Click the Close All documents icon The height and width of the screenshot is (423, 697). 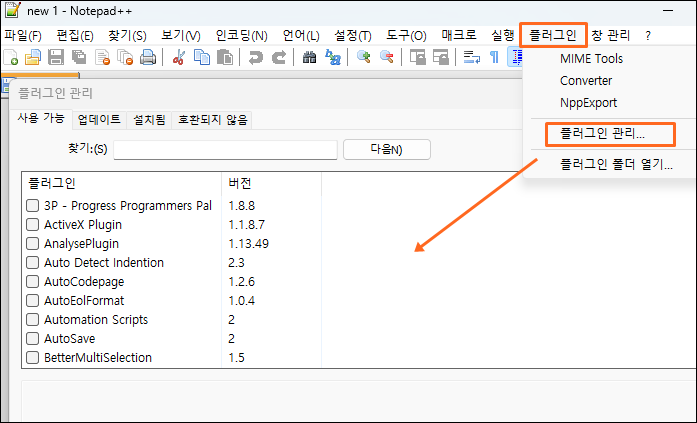pyautogui.click(x=125, y=57)
